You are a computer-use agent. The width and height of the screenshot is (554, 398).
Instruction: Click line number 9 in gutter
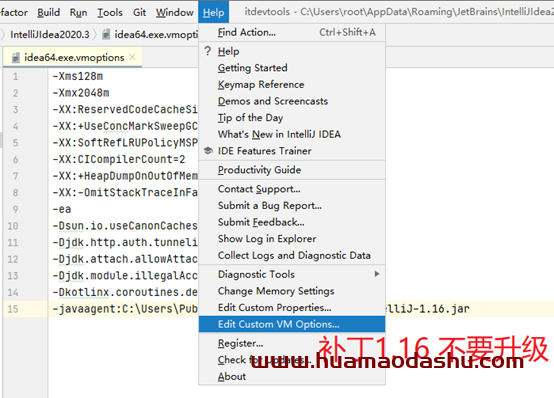15,209
